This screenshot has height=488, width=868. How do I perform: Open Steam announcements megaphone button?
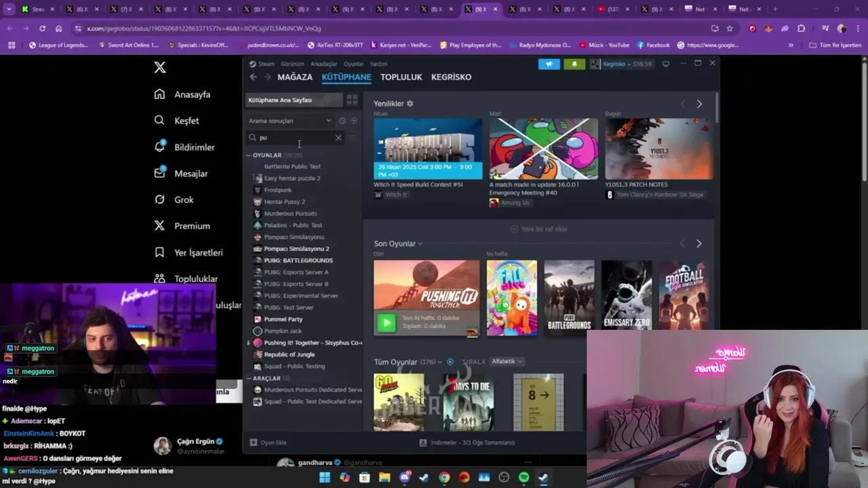coord(549,64)
